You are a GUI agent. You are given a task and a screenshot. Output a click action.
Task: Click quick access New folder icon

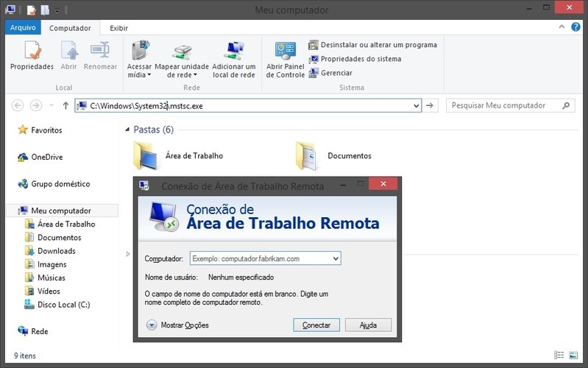click(45, 10)
